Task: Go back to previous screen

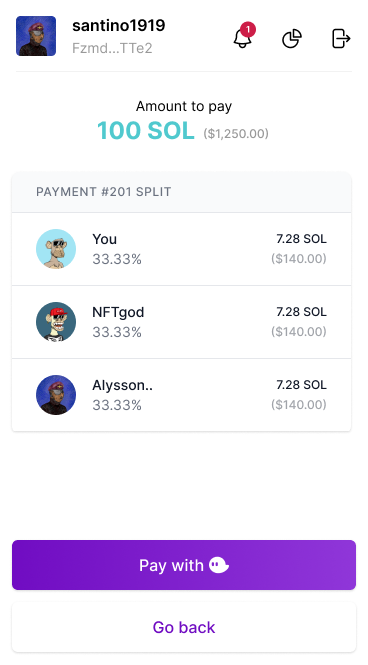Action: (x=184, y=627)
